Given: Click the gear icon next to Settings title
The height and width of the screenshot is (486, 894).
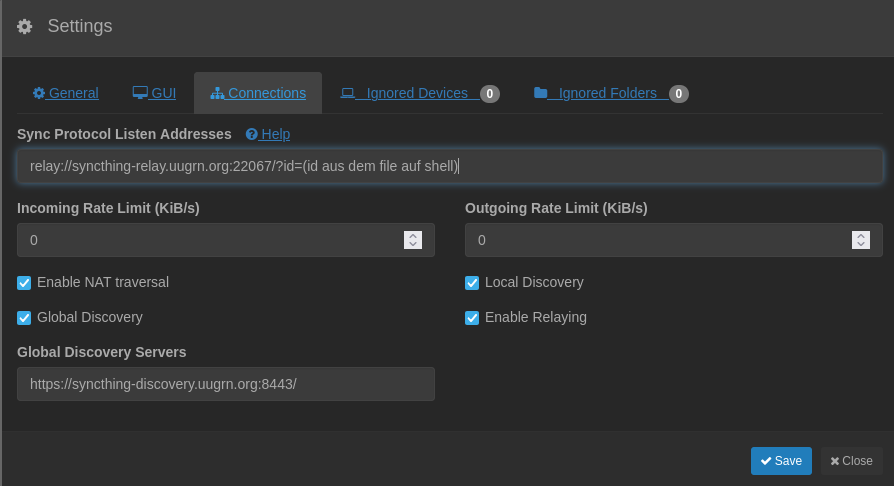Looking at the screenshot, I should pyautogui.click(x=25, y=27).
